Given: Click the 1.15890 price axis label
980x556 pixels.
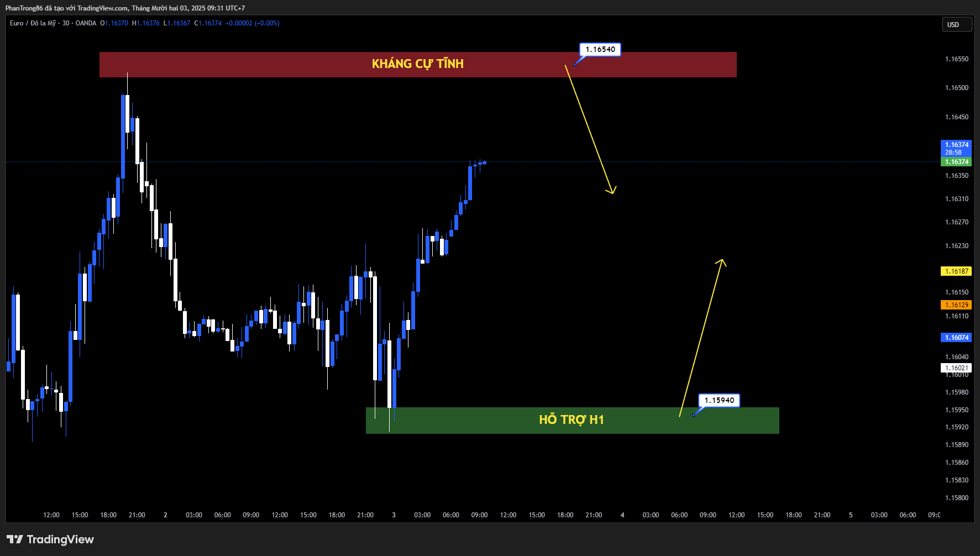Looking at the screenshot, I should (x=957, y=445).
